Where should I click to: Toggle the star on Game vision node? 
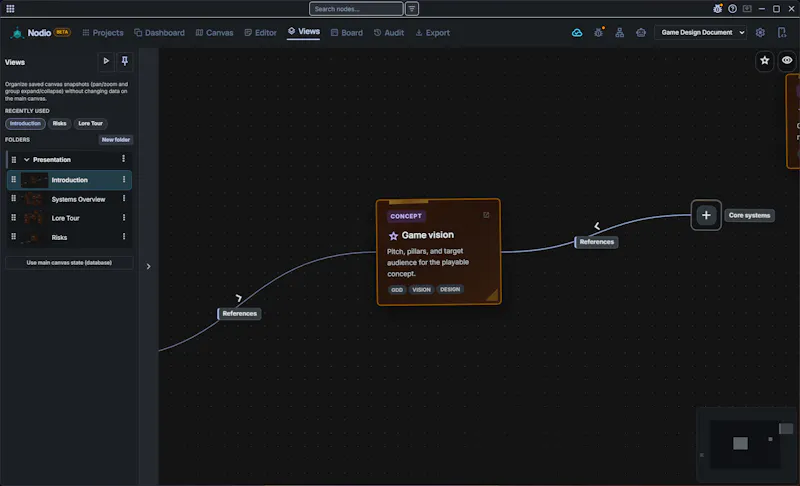coord(393,236)
